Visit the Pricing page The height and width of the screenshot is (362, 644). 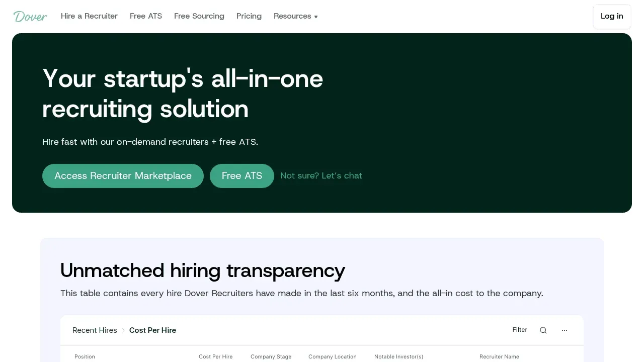[249, 16]
